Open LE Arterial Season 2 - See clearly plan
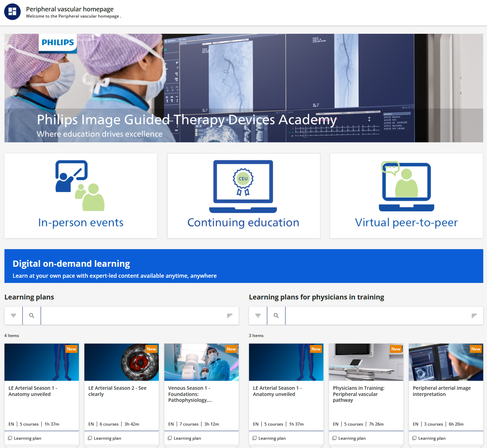 tap(117, 391)
